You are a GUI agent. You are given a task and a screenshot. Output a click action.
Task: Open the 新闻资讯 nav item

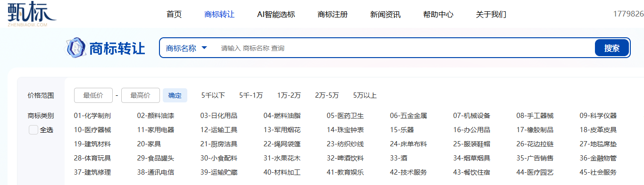click(385, 14)
